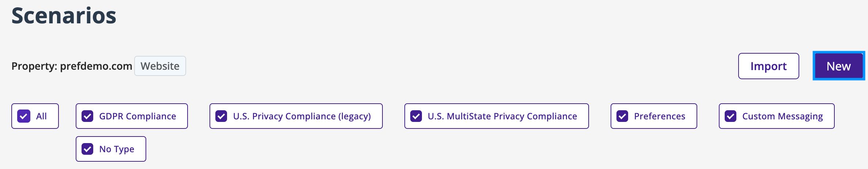The width and height of the screenshot is (868, 169).
Task: Toggle the GDPR Compliance checkbox
Action: pos(87,116)
